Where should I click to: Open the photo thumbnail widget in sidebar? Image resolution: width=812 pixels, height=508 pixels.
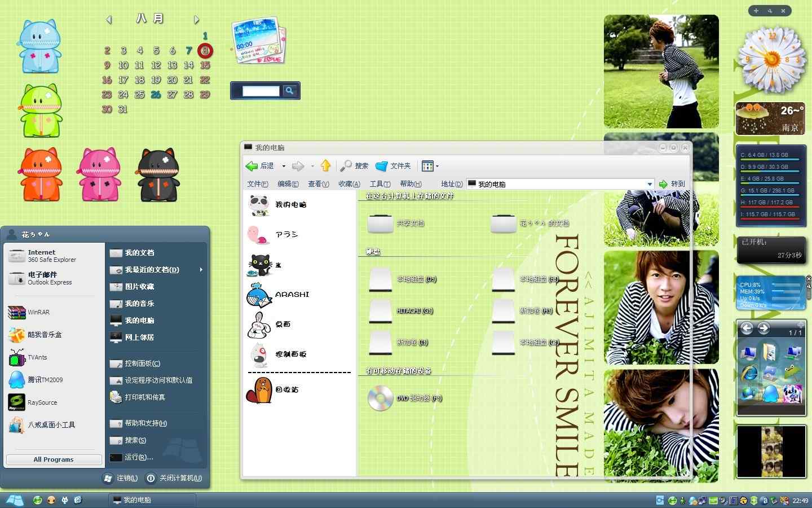pos(771,452)
